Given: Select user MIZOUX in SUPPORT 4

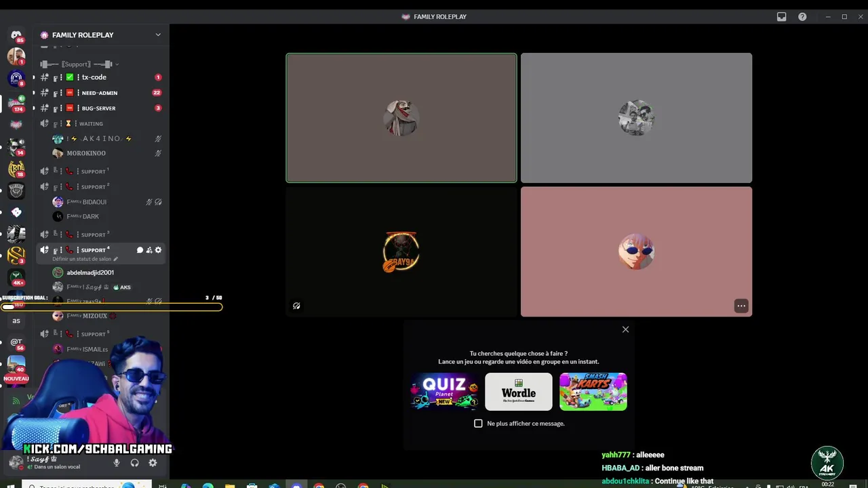Looking at the screenshot, I should [x=107, y=316].
